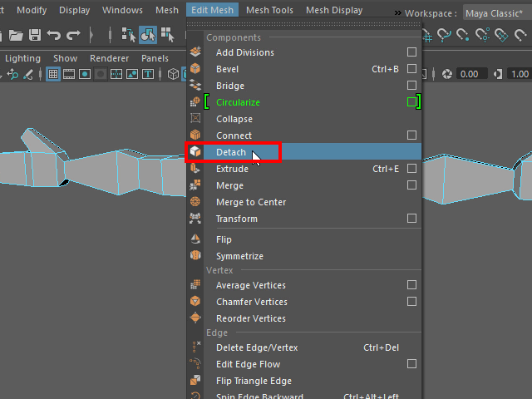Open the Renderer panel menu
Screen dimensions: 532x399
[x=109, y=58]
